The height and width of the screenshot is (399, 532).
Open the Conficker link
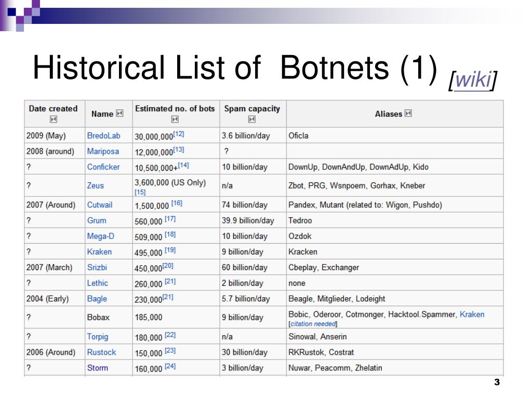pyautogui.click(x=103, y=167)
